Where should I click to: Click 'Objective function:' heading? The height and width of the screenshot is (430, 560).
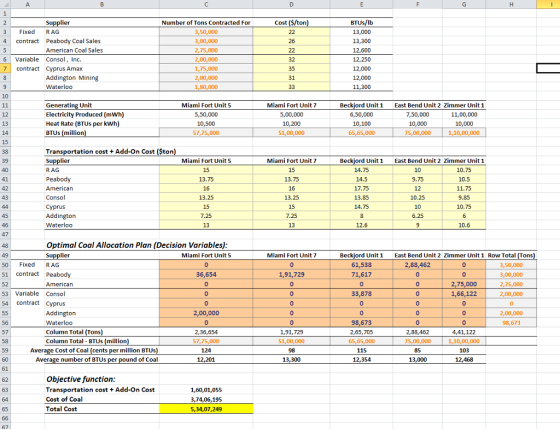(81, 379)
